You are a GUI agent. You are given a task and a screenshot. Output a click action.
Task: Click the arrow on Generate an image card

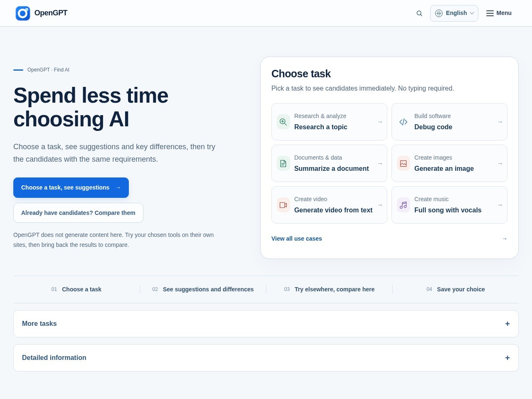point(500,163)
